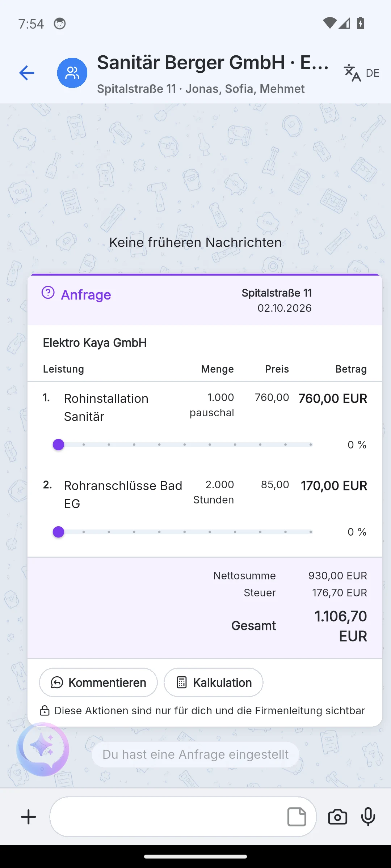
Task: Tap the plus attachment icon
Action: [x=29, y=817]
